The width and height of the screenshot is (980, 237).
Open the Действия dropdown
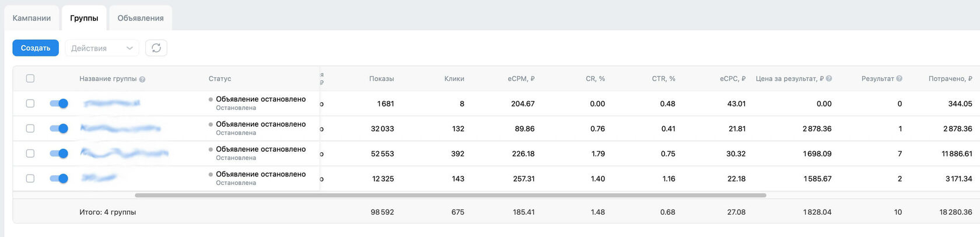(101, 48)
